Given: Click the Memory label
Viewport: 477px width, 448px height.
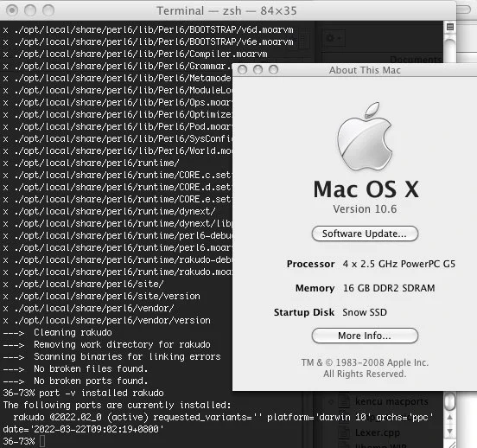Looking at the screenshot, I should (315, 288).
